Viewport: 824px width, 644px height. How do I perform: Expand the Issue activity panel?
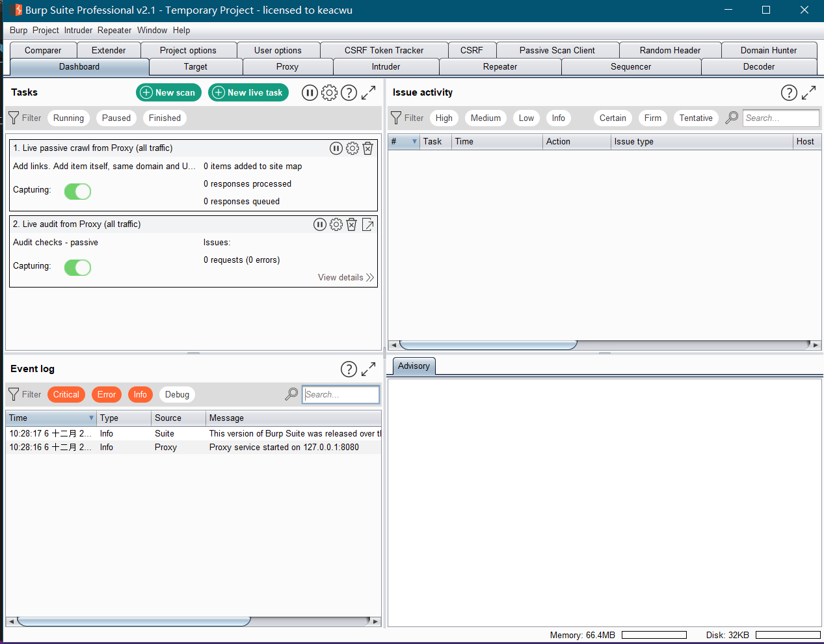[x=808, y=93]
